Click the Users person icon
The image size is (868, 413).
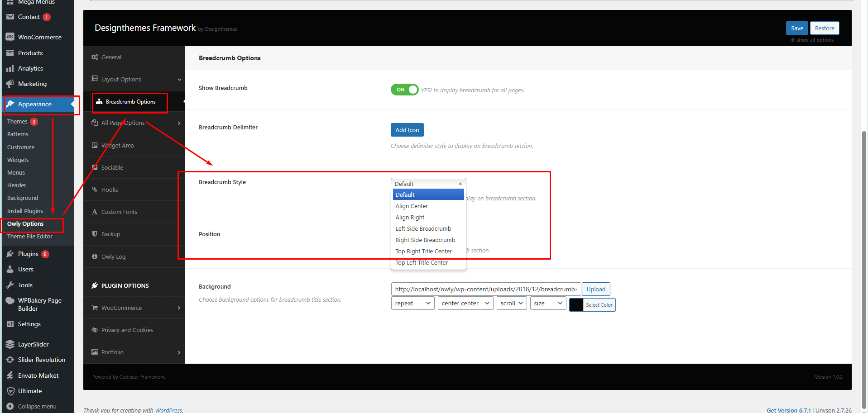[x=10, y=269]
